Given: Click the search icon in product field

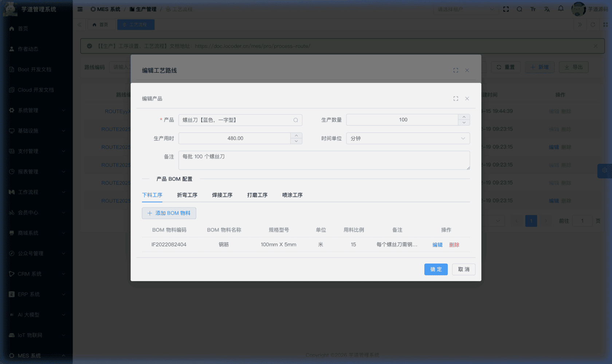Looking at the screenshot, I should point(295,120).
